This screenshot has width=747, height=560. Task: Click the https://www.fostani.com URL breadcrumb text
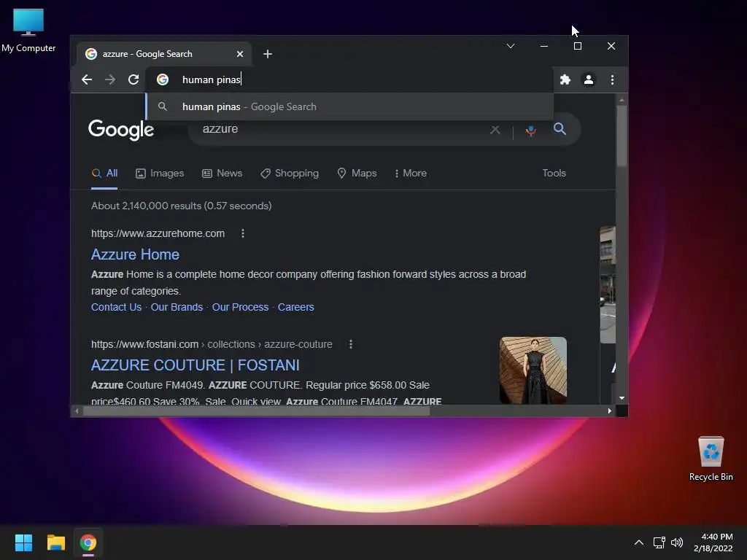(212, 344)
